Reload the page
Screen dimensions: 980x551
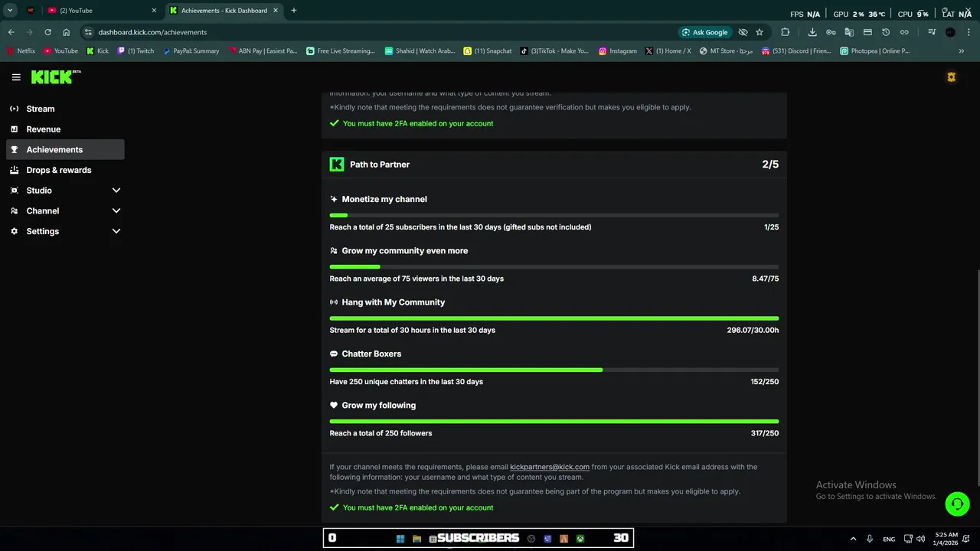pyautogui.click(x=47, y=32)
